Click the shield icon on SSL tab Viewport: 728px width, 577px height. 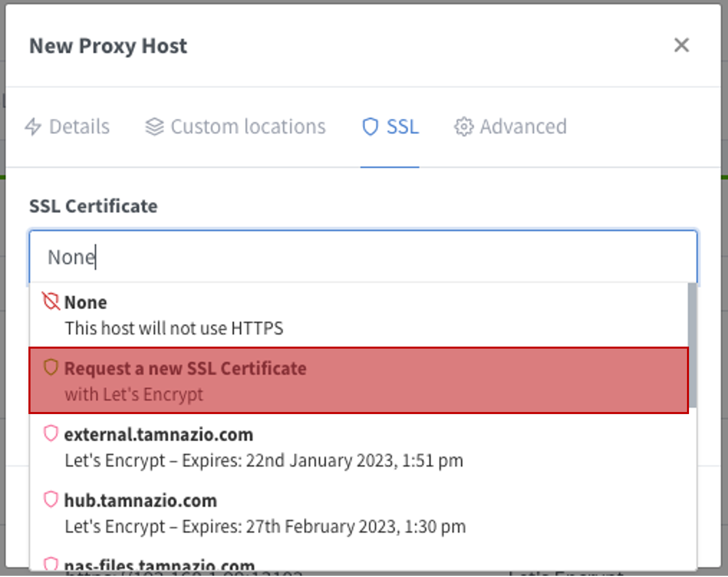coord(370,127)
